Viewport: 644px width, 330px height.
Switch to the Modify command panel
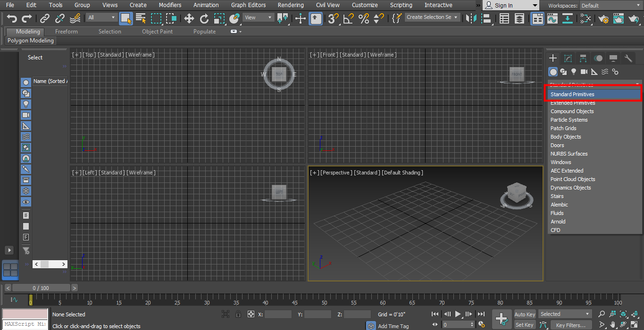(568, 58)
